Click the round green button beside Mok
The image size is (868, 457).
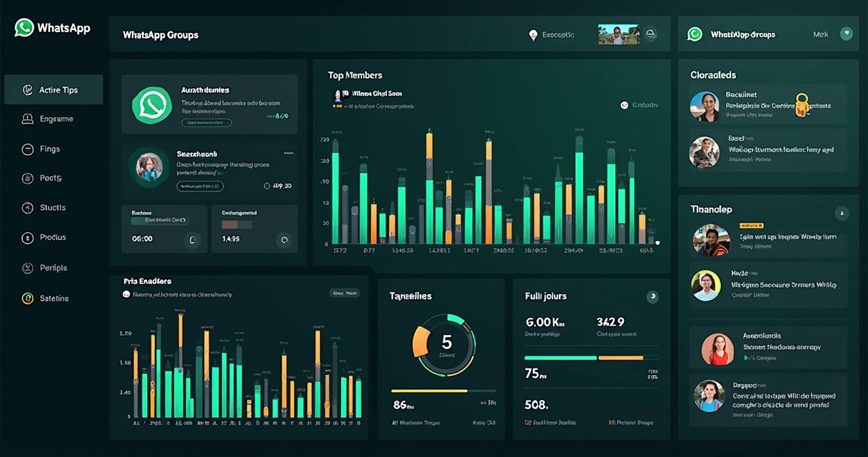click(847, 34)
